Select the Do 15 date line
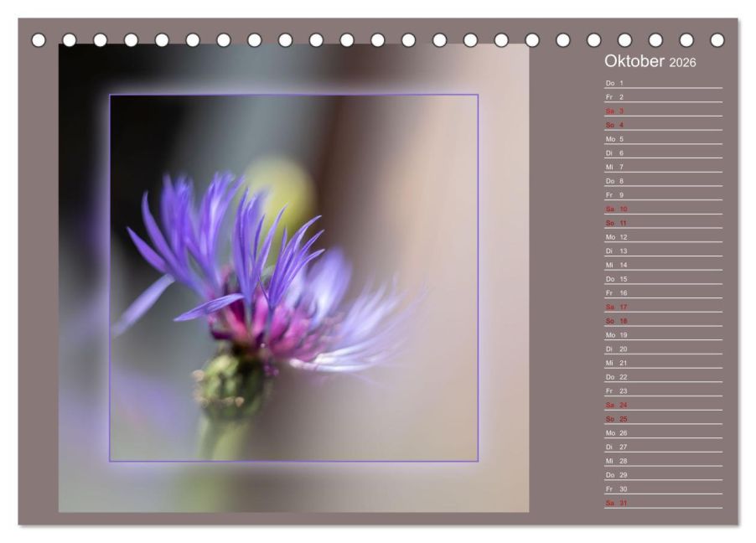The image size is (756, 543). point(662,279)
